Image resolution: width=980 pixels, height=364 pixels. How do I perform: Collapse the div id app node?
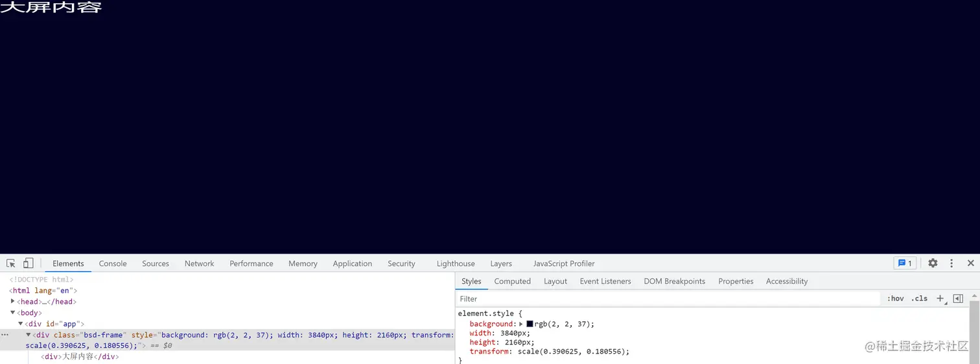coord(21,323)
